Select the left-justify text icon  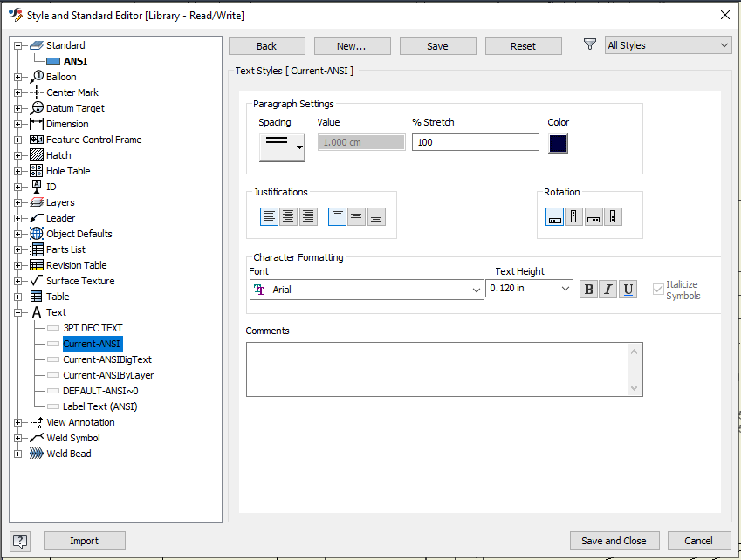coord(270,216)
